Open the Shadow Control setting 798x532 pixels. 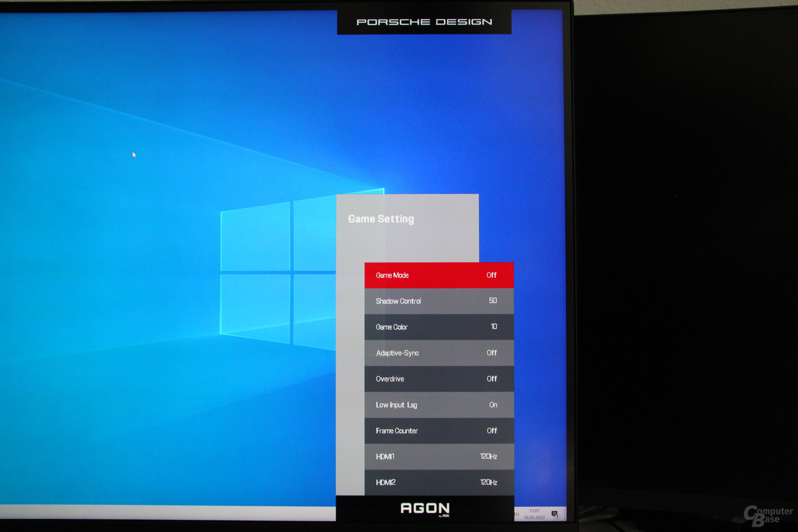(439, 301)
